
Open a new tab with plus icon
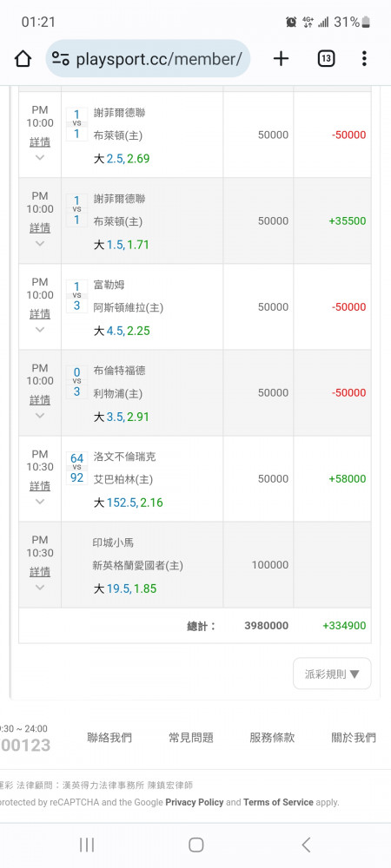pos(282,58)
